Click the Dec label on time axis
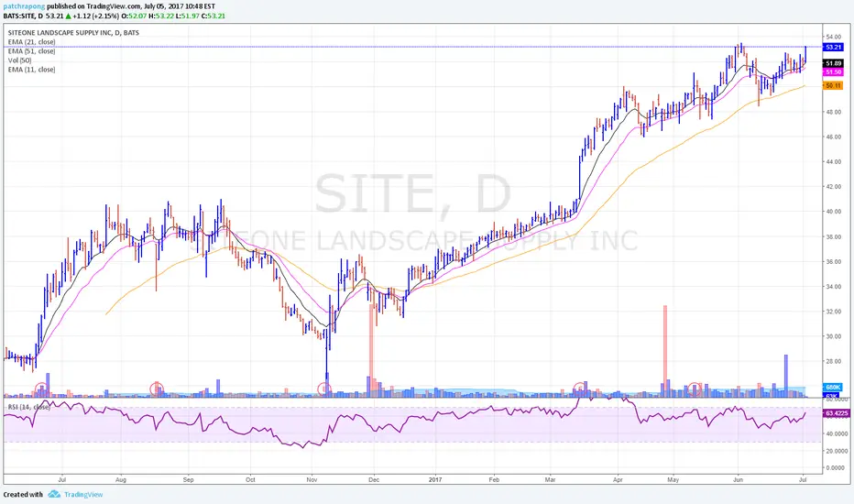Screen dimensions: 854x504 [x=374, y=480]
